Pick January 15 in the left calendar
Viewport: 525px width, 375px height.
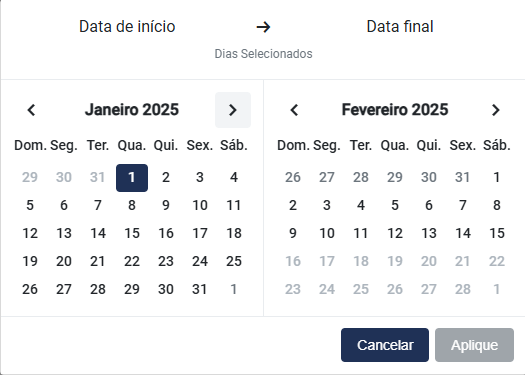pos(132,233)
